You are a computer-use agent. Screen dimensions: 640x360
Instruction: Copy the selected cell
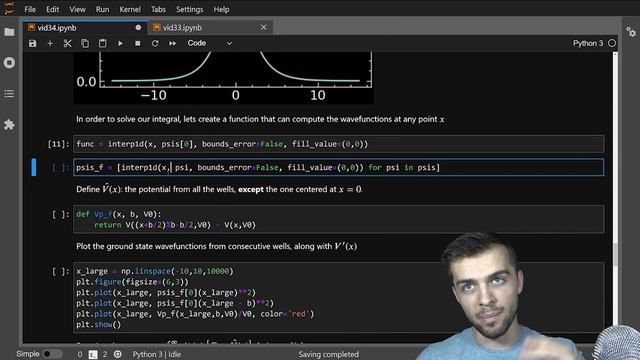(85, 43)
